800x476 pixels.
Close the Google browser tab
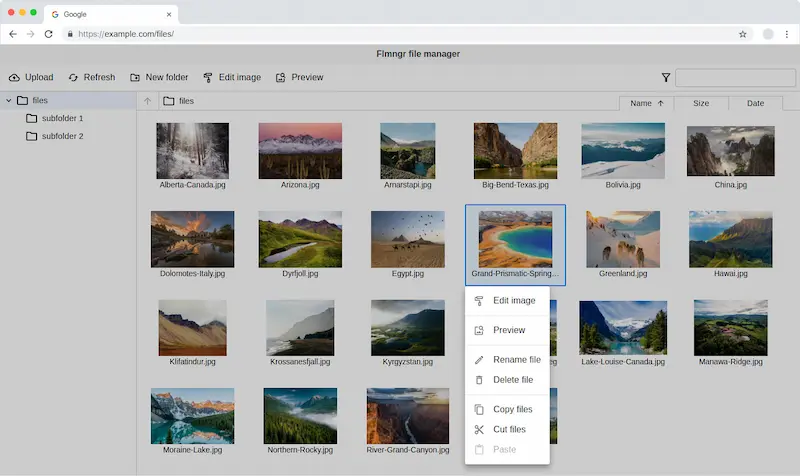click(169, 14)
